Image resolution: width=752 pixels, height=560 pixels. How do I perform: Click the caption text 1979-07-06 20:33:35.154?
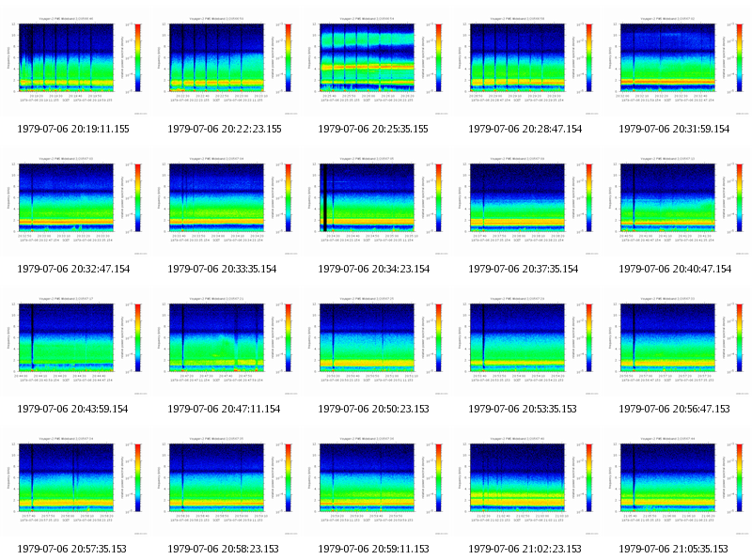coord(222,269)
